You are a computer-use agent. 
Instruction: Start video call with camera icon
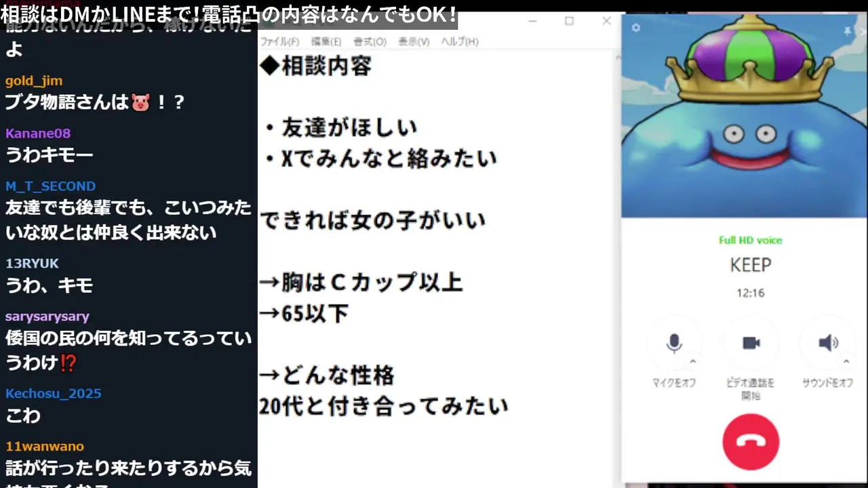[751, 343]
